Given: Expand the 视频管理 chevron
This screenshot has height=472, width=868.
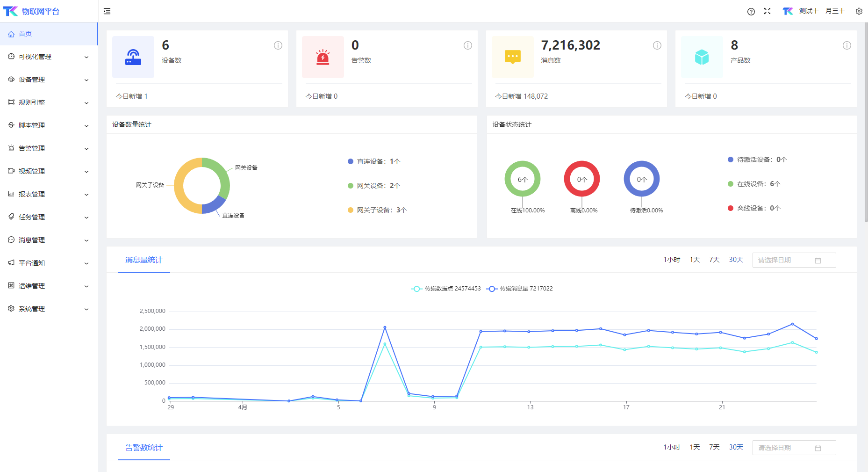Looking at the screenshot, I should click(x=86, y=172).
